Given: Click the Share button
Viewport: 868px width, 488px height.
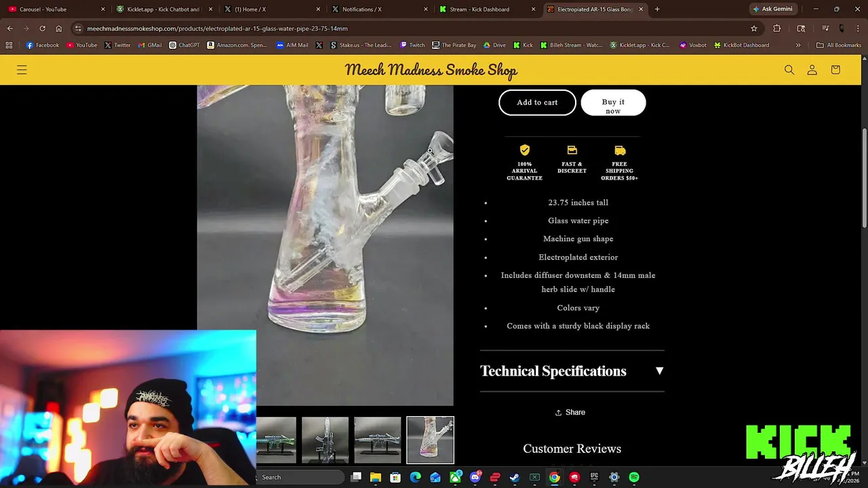Looking at the screenshot, I should tap(570, 412).
